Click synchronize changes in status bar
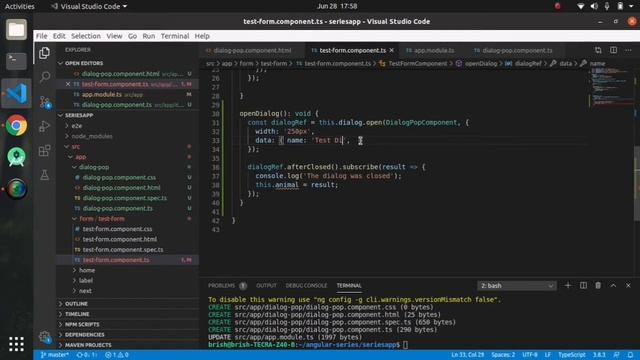This screenshot has height=360, width=640. click(87, 355)
